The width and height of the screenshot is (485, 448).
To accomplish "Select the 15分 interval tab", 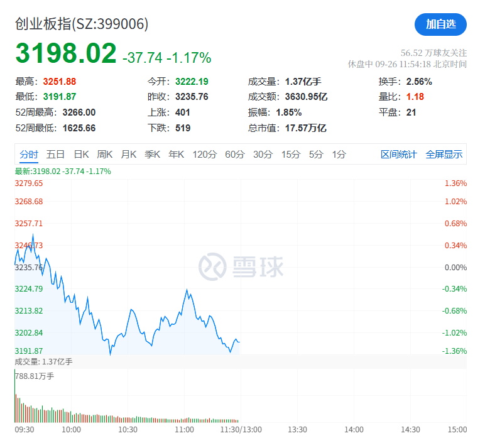I will pyautogui.click(x=290, y=155).
